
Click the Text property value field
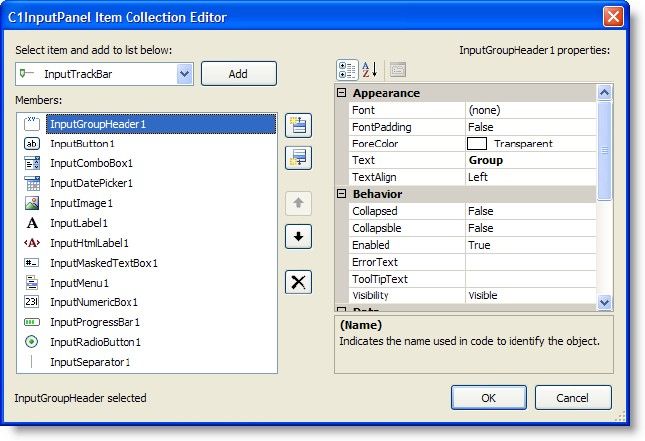530,160
